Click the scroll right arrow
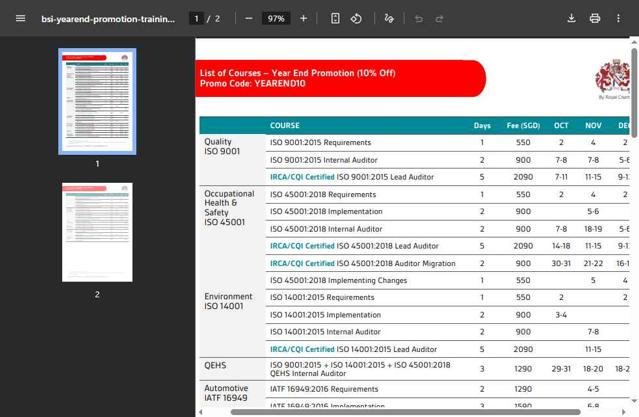Viewport: 639px width, 417px height. [624, 412]
